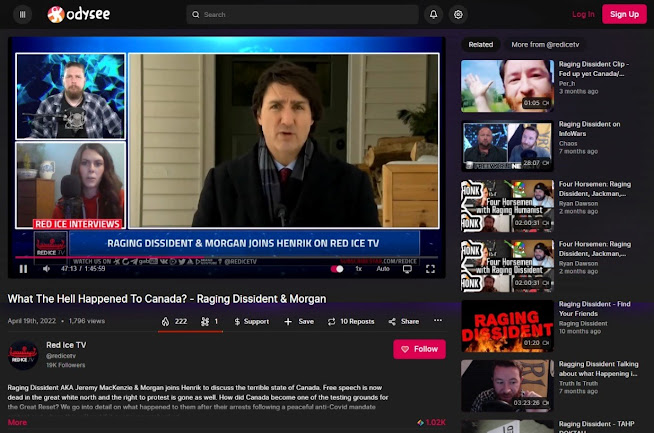The height and width of the screenshot is (433, 654).
Task: Open settings gear icon
Action: click(458, 15)
